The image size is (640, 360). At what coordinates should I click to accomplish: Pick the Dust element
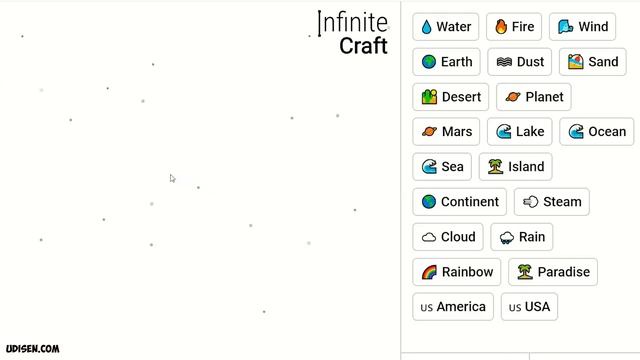click(520, 62)
